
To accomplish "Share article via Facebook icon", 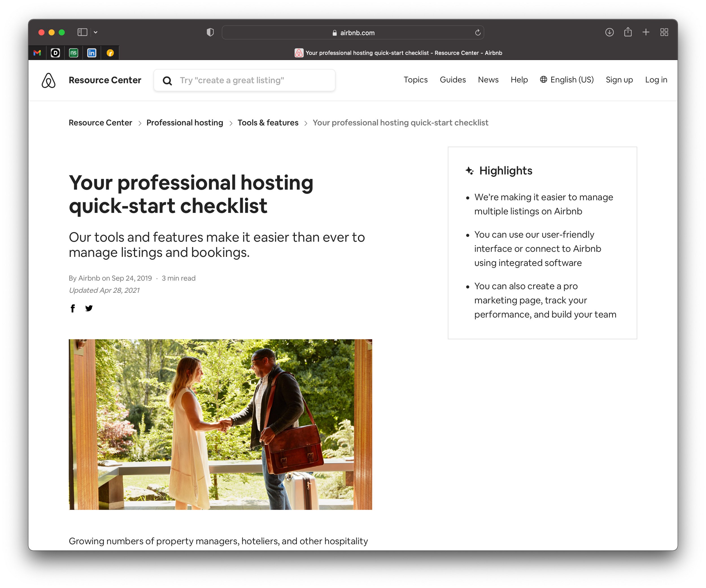I will pos(73,308).
